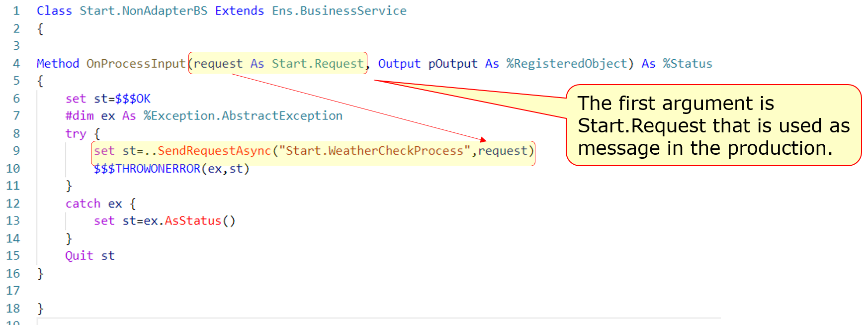868x325 pixels.
Task: Click the SendRequestAsync method call
Action: [x=214, y=151]
